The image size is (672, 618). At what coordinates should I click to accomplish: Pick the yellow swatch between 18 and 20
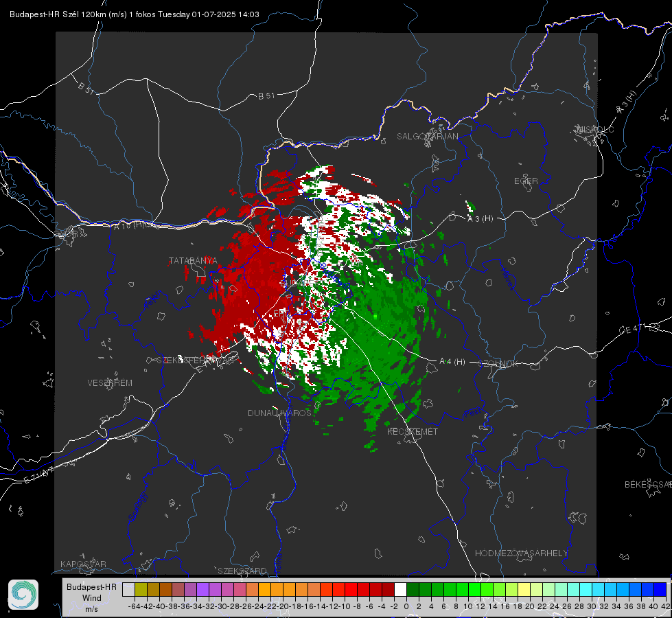click(524, 589)
